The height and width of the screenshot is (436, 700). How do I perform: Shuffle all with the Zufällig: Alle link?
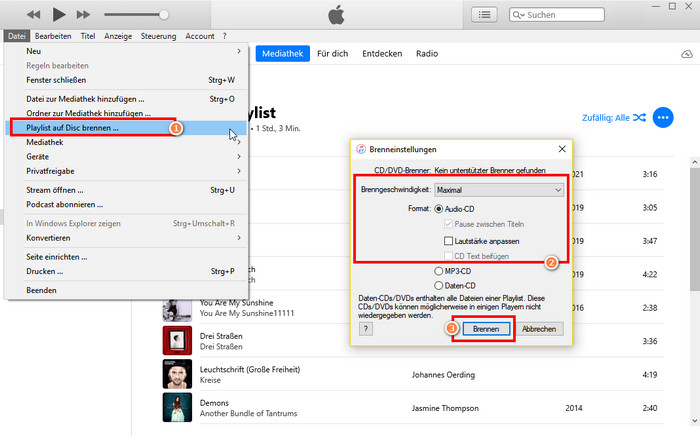click(x=605, y=118)
